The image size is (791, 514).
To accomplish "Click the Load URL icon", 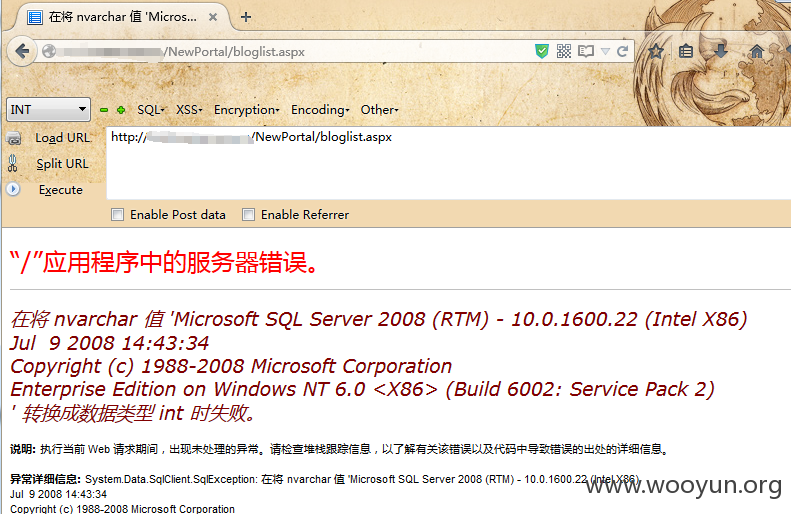I will pos(14,138).
